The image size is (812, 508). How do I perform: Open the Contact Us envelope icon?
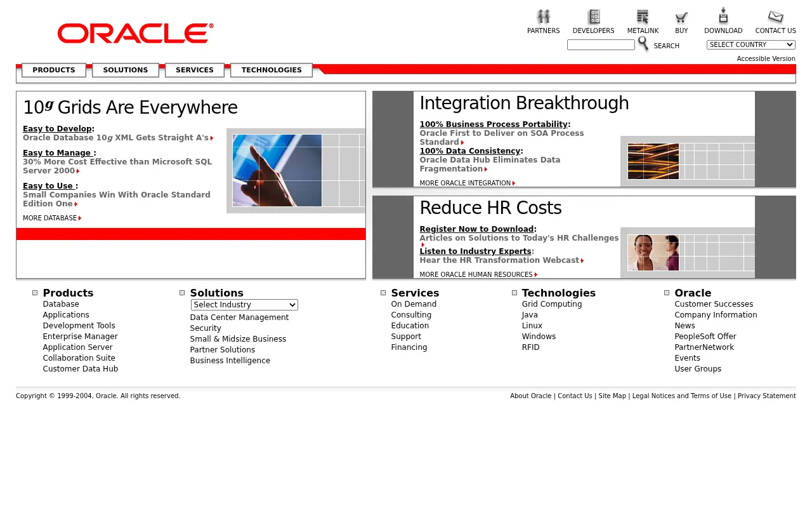[775, 17]
